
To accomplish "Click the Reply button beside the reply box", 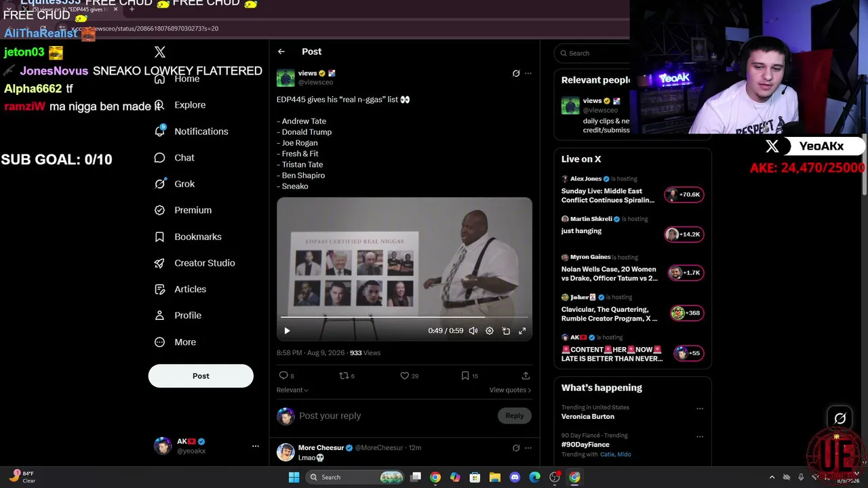I will (514, 415).
